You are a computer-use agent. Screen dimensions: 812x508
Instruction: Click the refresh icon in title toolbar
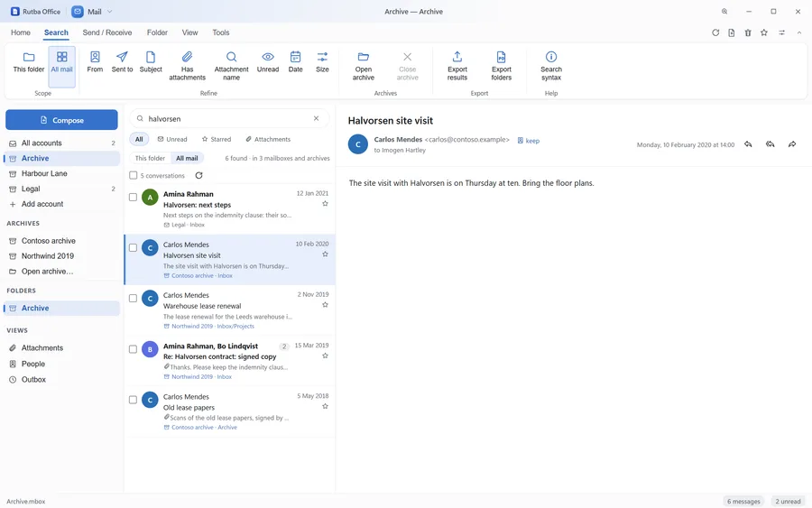[x=715, y=32]
